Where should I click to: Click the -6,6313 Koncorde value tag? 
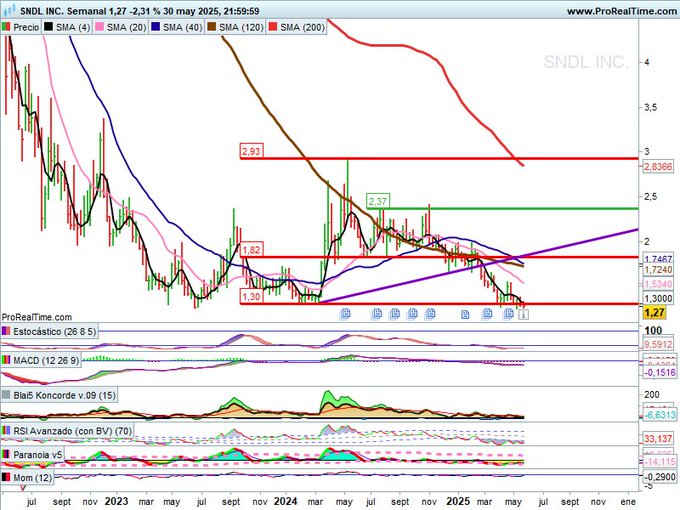tap(659, 415)
